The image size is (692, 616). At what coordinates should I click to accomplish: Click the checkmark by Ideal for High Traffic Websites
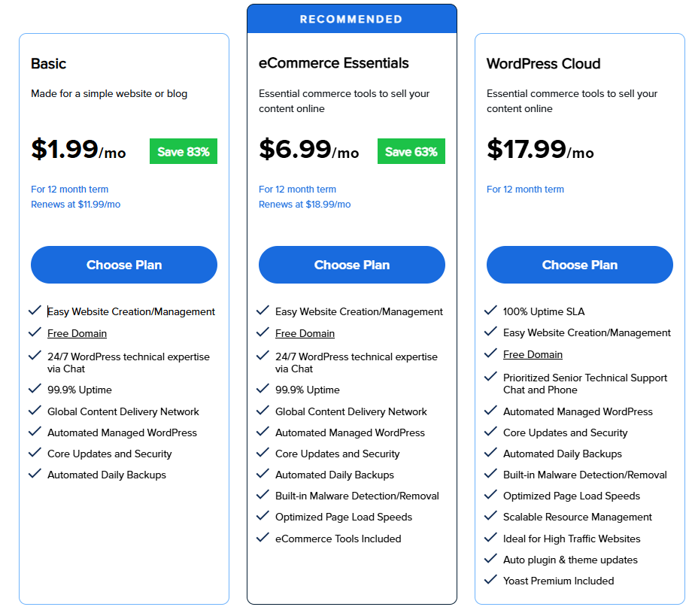490,538
